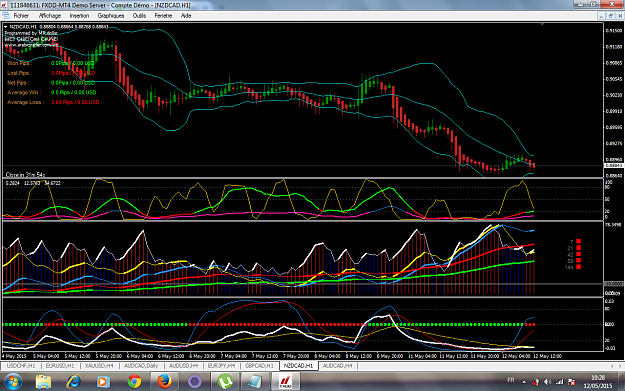The height and width of the screenshot is (391, 625).
Task: Open the Outils menu
Action: [x=139, y=16]
